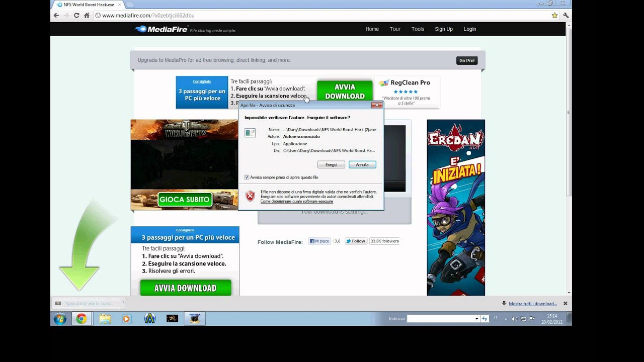Reload the MediaFire page
The width and height of the screenshot is (644, 362).
[76, 16]
